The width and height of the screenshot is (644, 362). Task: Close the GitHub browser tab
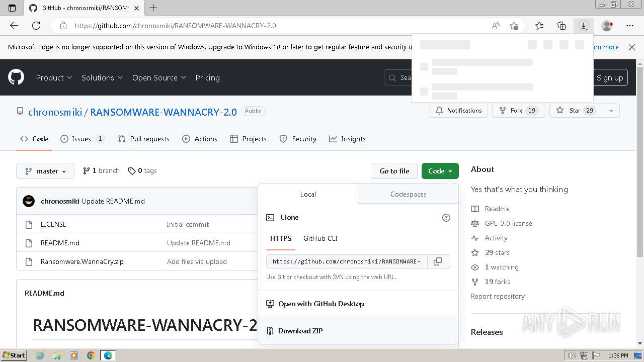(137, 8)
